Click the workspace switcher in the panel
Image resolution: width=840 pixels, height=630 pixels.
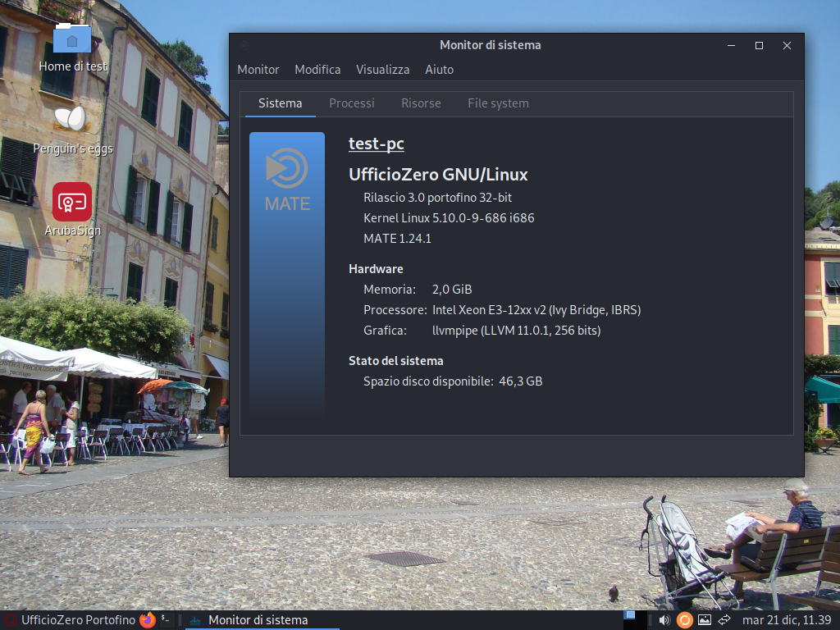tap(636, 620)
